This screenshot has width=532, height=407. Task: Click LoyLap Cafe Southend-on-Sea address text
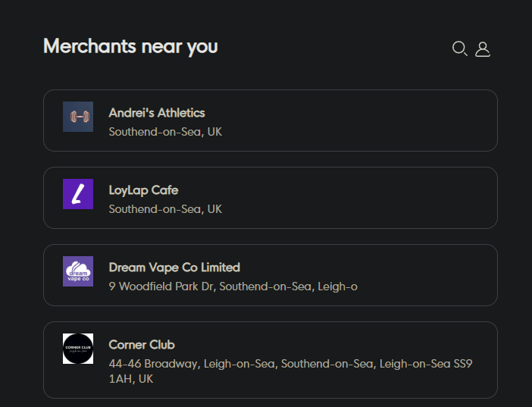pos(165,209)
